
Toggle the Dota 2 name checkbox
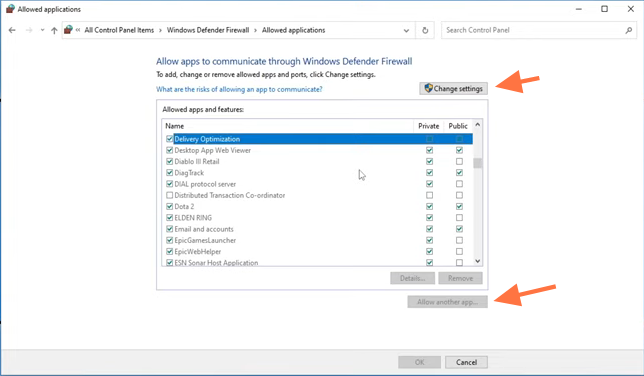point(169,206)
